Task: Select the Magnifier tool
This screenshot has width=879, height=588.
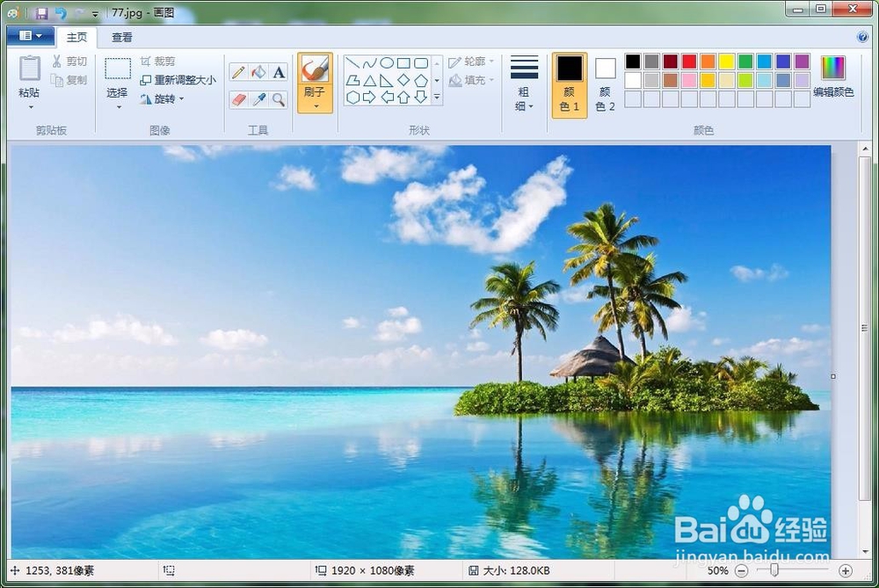Action: [x=279, y=100]
